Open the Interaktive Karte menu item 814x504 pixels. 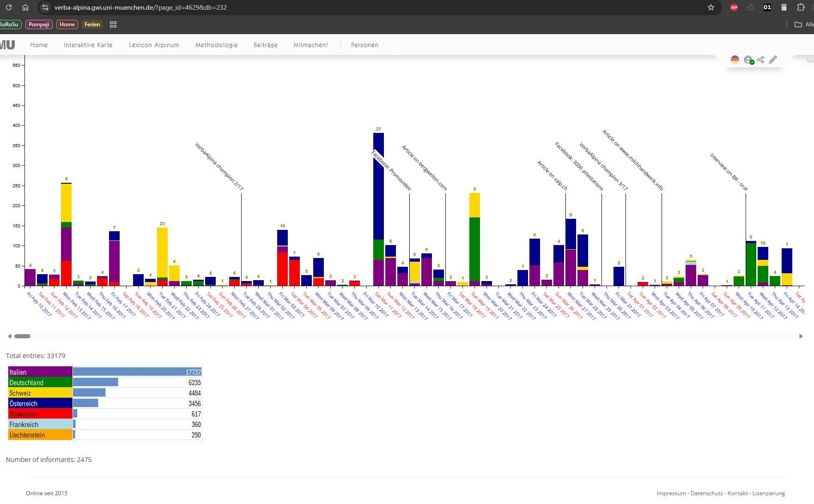click(x=88, y=45)
